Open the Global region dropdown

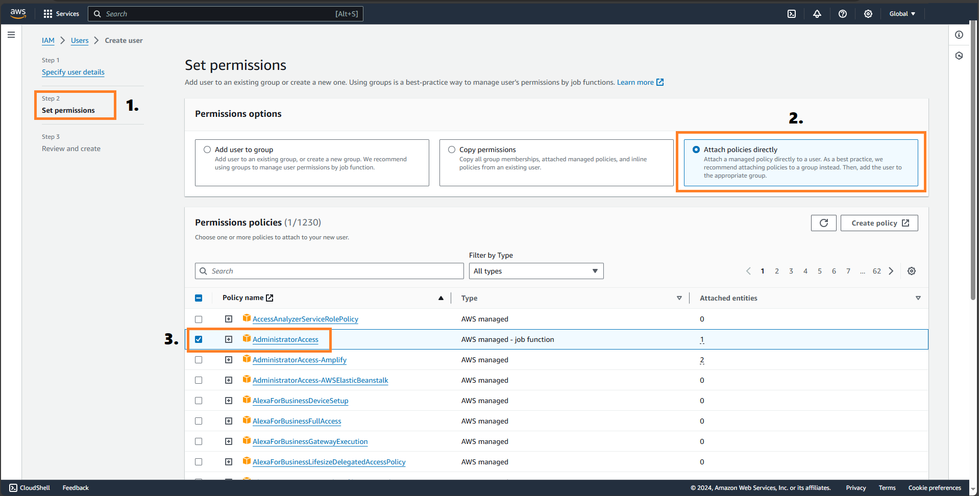tap(902, 14)
